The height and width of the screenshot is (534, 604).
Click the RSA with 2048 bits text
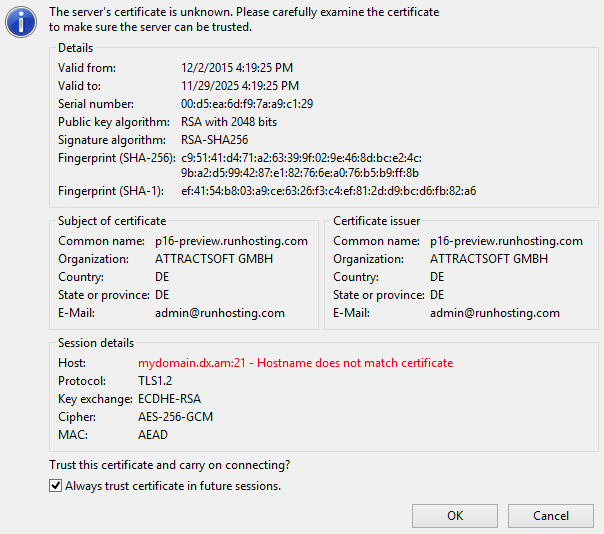point(229,122)
